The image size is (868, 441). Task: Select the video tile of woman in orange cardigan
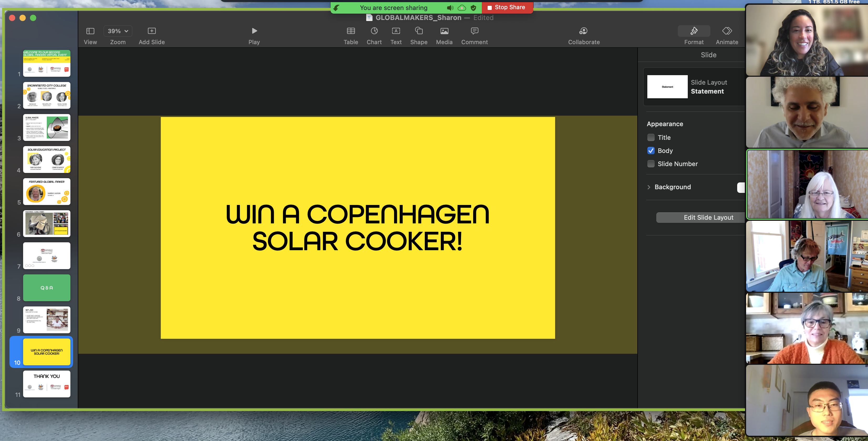point(807,328)
